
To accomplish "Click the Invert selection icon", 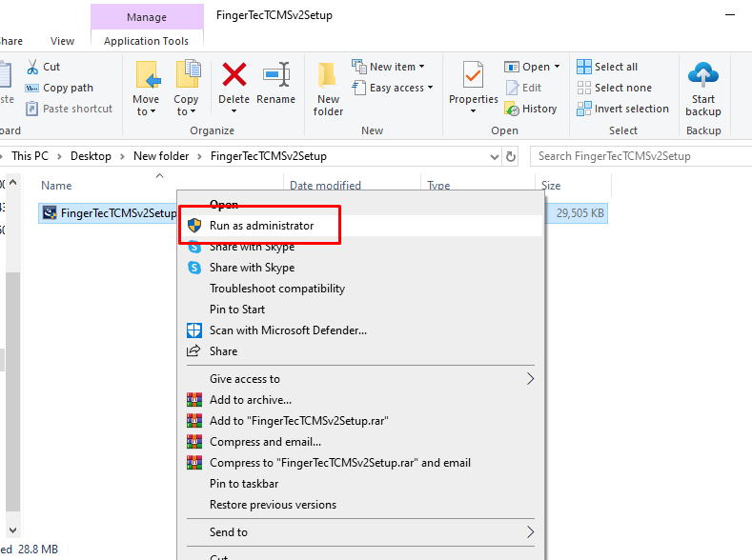I will tap(583, 109).
